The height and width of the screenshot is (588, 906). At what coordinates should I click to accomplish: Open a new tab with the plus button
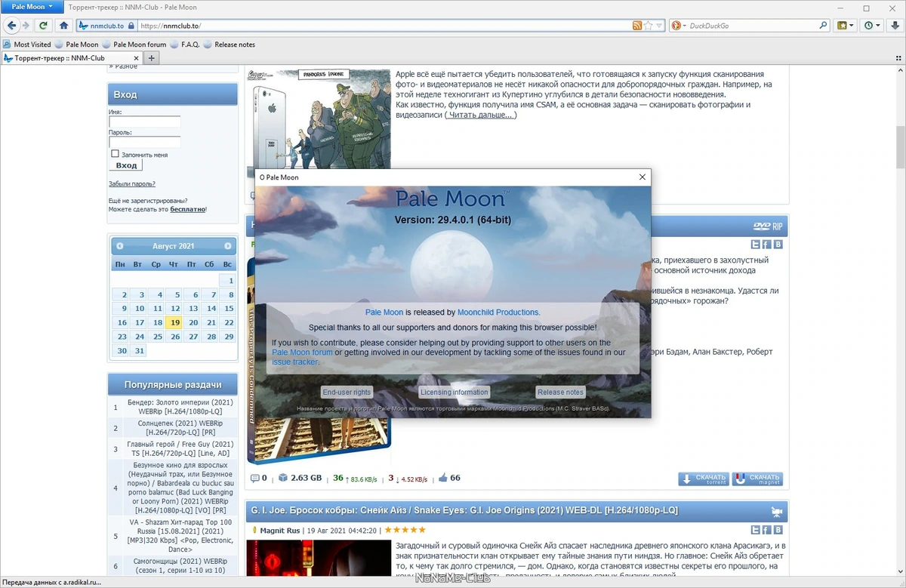151,58
